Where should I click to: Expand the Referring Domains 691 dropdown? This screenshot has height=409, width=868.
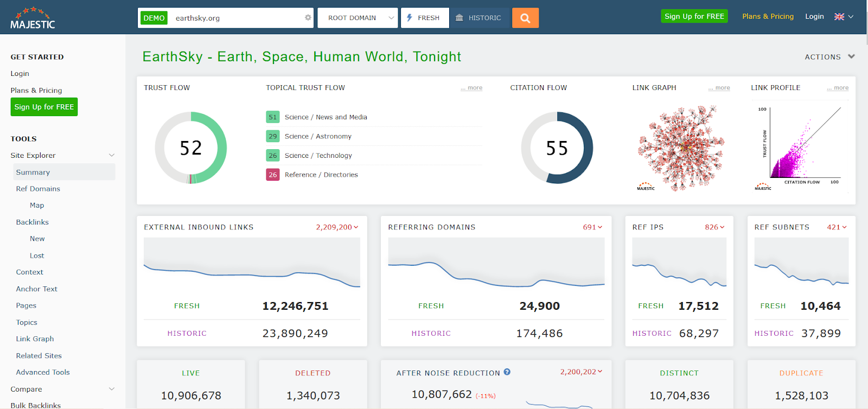(593, 227)
